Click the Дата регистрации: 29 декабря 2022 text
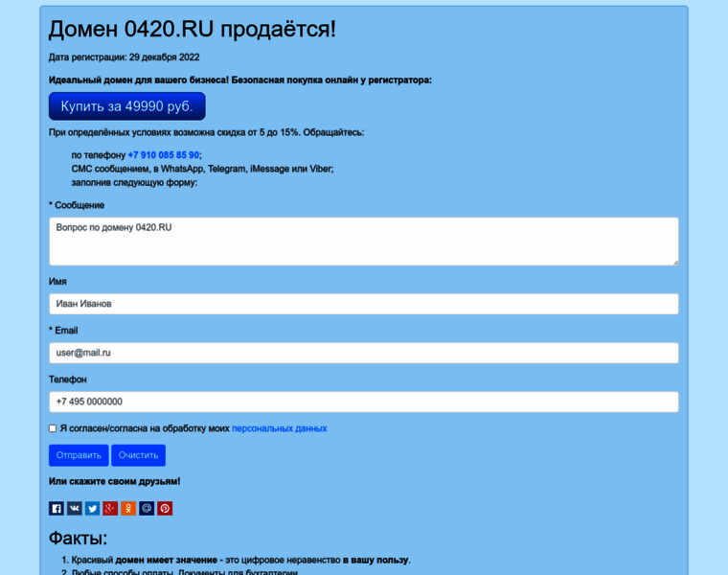 (124, 57)
